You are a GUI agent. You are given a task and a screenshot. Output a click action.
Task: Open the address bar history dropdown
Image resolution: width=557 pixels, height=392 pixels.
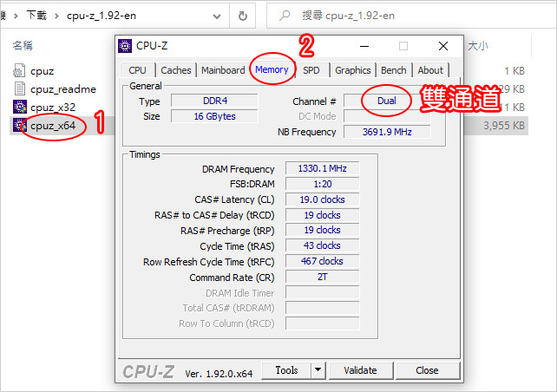click(217, 16)
